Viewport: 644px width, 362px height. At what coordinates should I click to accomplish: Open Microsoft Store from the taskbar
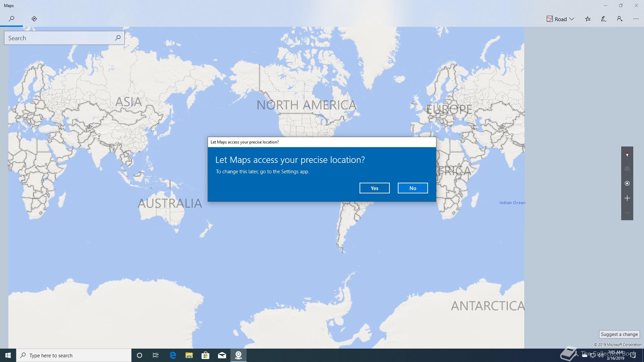tap(205, 355)
